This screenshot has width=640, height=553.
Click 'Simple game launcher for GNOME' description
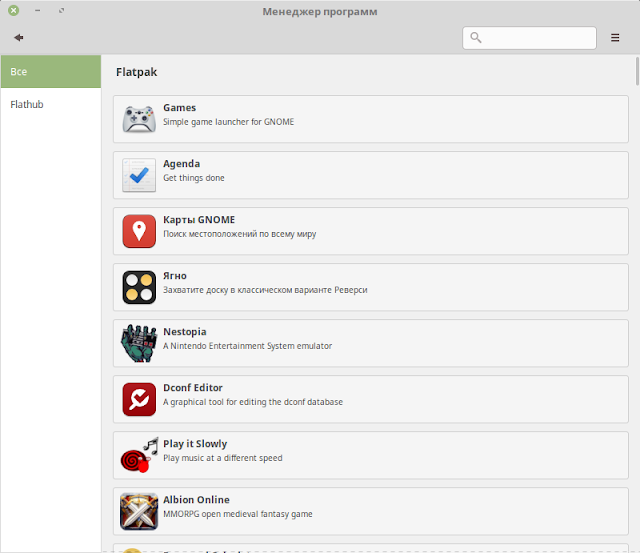tap(229, 122)
